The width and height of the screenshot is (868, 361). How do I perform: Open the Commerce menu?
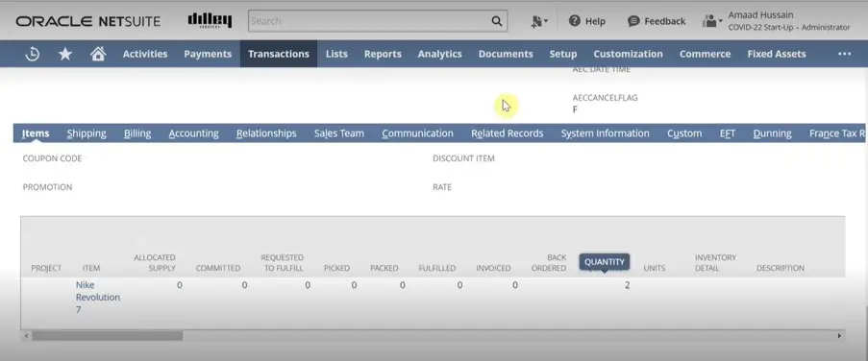[705, 54]
